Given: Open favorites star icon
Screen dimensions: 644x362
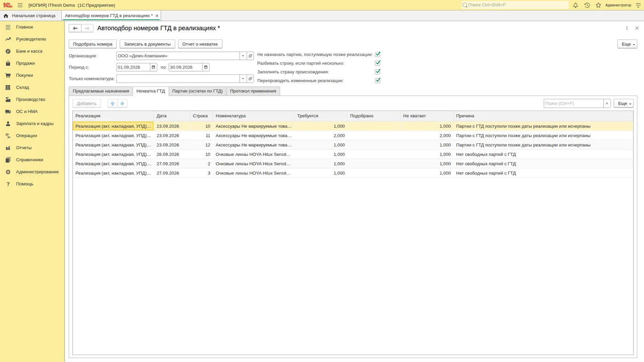Looking at the screenshot, I should coord(598,5).
